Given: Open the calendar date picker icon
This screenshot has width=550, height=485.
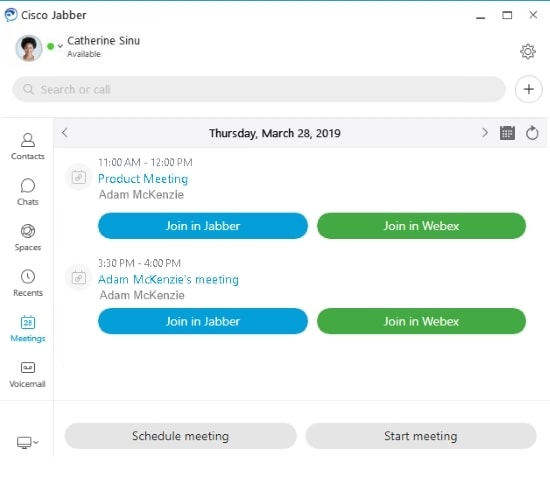Looking at the screenshot, I should pos(507,133).
